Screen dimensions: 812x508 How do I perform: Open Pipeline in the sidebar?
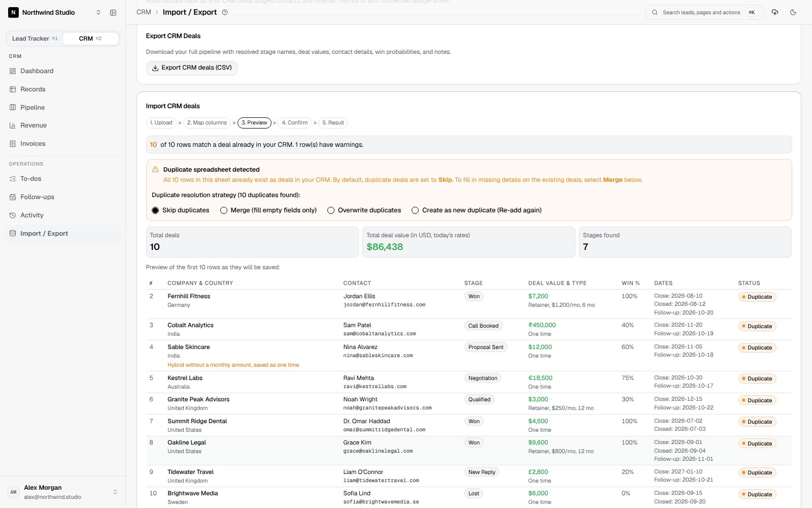tap(63, 107)
